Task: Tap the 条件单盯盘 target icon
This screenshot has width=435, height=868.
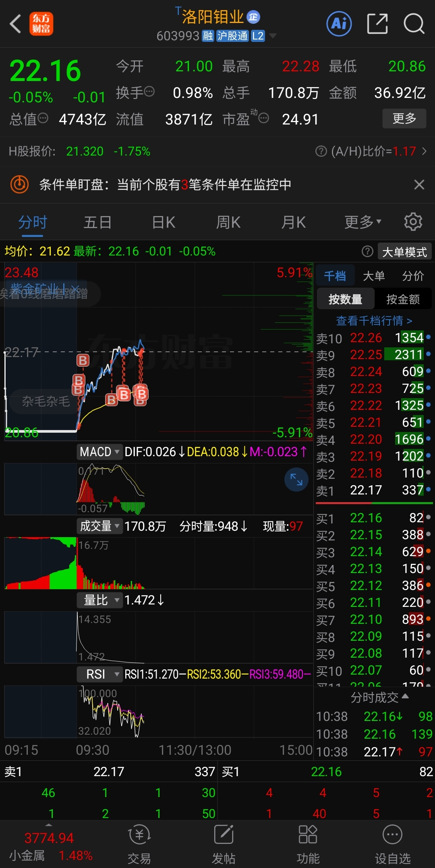Action: tap(19, 185)
